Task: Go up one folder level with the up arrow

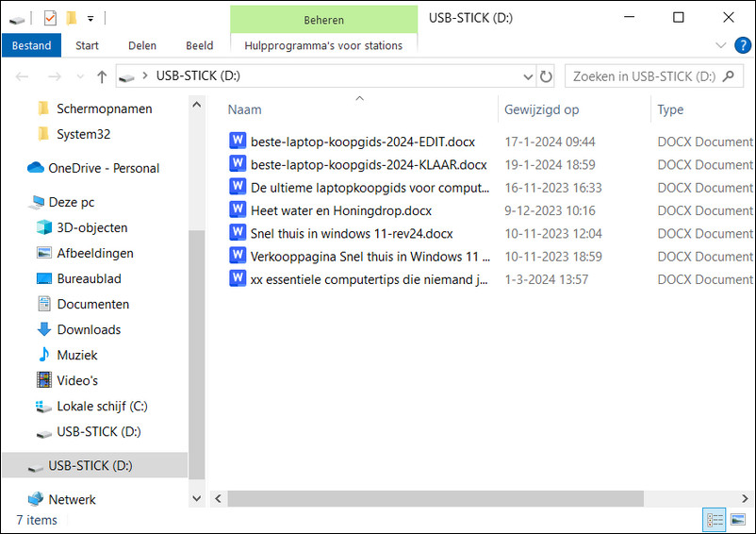Action: [x=102, y=76]
